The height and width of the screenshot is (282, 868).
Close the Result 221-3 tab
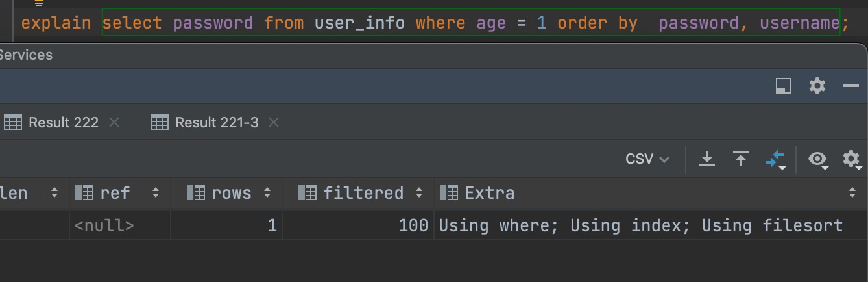(x=274, y=122)
